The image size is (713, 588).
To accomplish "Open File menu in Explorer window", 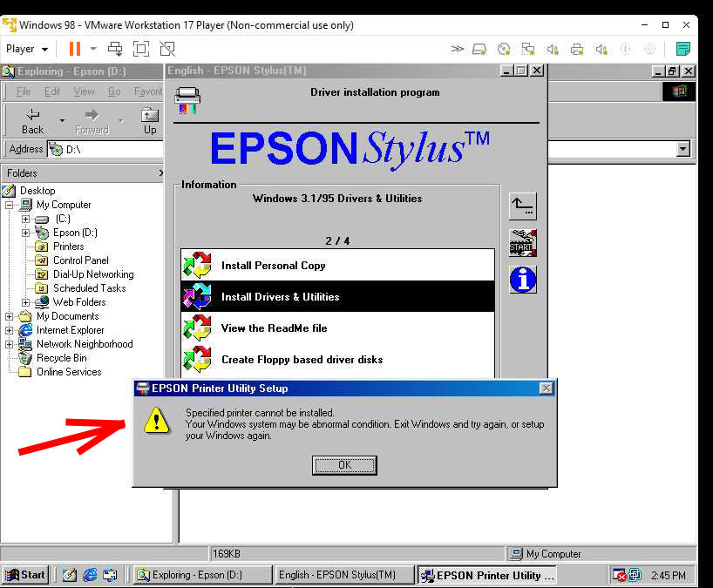I will 24,91.
